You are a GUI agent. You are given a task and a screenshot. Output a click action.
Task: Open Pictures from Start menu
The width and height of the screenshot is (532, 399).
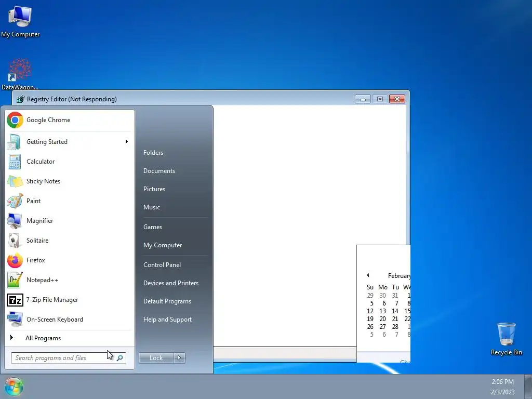(x=154, y=189)
